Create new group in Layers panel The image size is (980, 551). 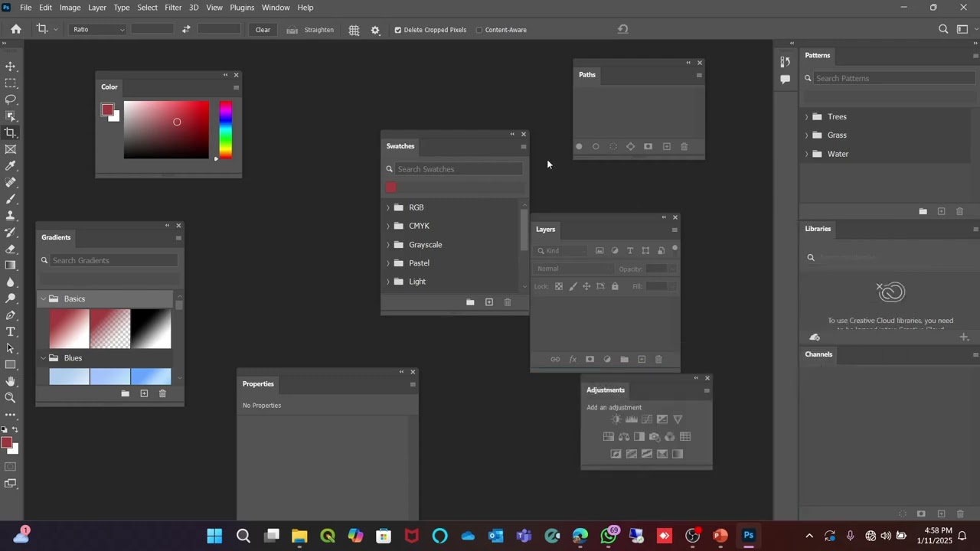(625, 359)
